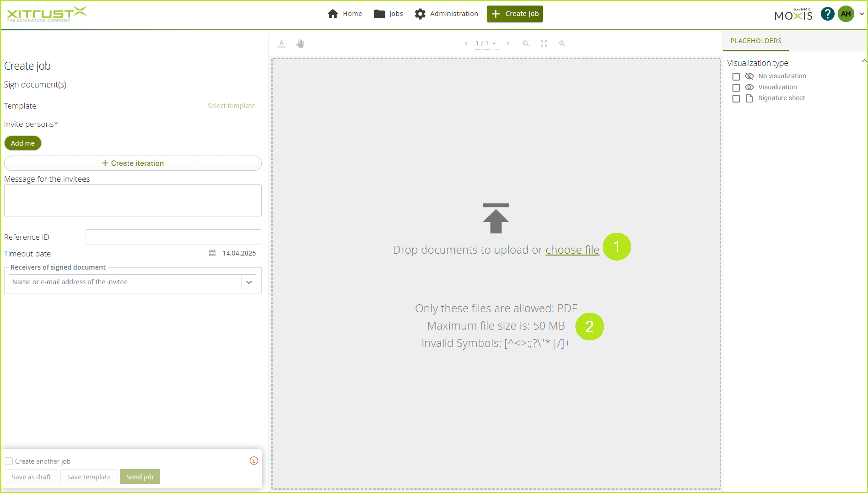This screenshot has height=493, width=868.
Task: Click the red info icon
Action: point(254,461)
